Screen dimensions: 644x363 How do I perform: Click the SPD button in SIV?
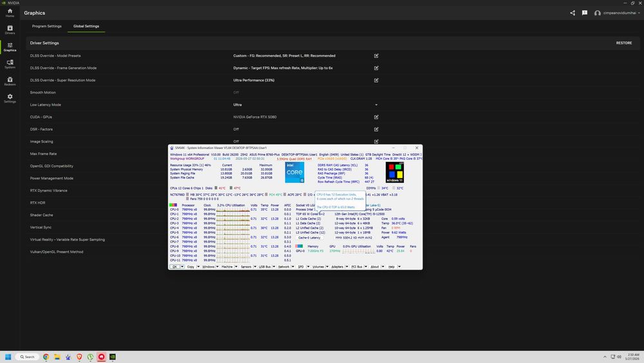tap(301, 267)
